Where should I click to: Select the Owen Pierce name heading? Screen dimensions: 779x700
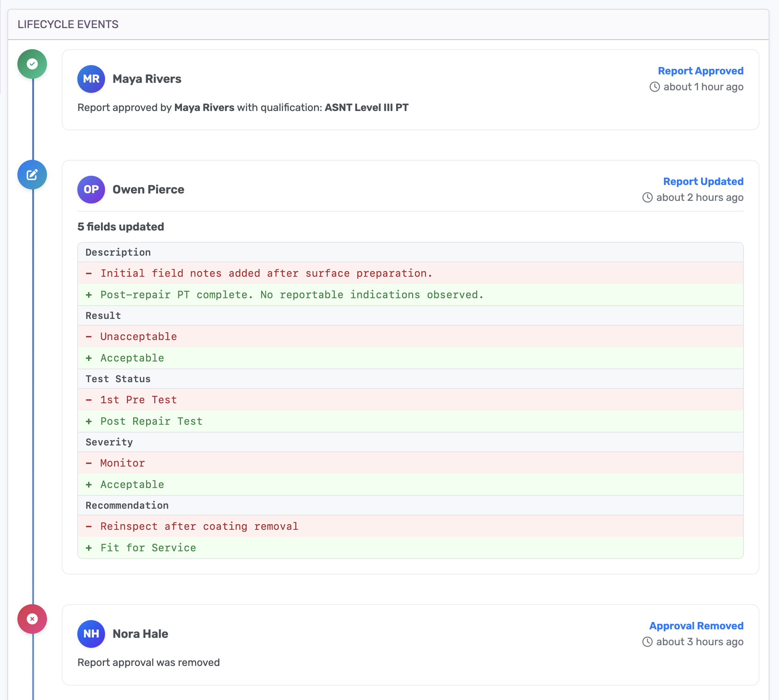pos(148,190)
